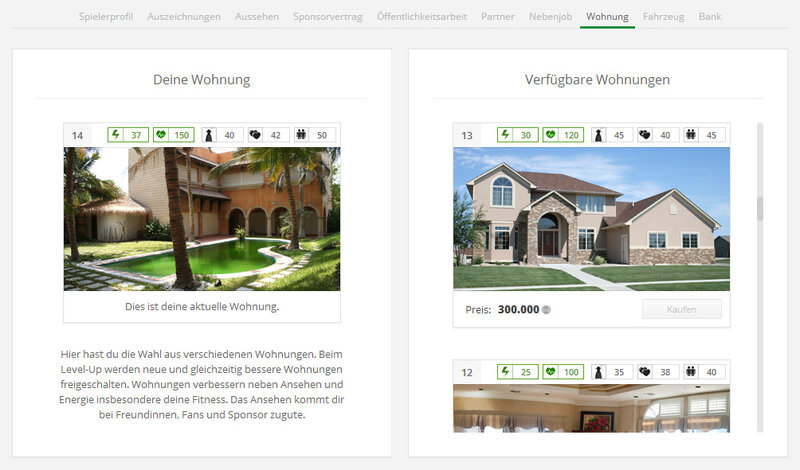This screenshot has height=470, width=800.
Task: Click the current apartment photo with pool
Action: coord(202,219)
